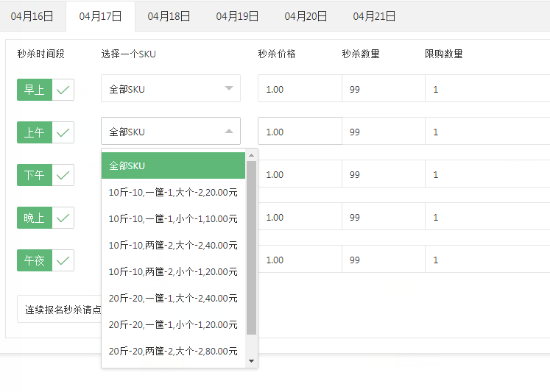Click the dropdown list scroll-up arrow
This screenshot has height=392, width=550.
(x=251, y=155)
